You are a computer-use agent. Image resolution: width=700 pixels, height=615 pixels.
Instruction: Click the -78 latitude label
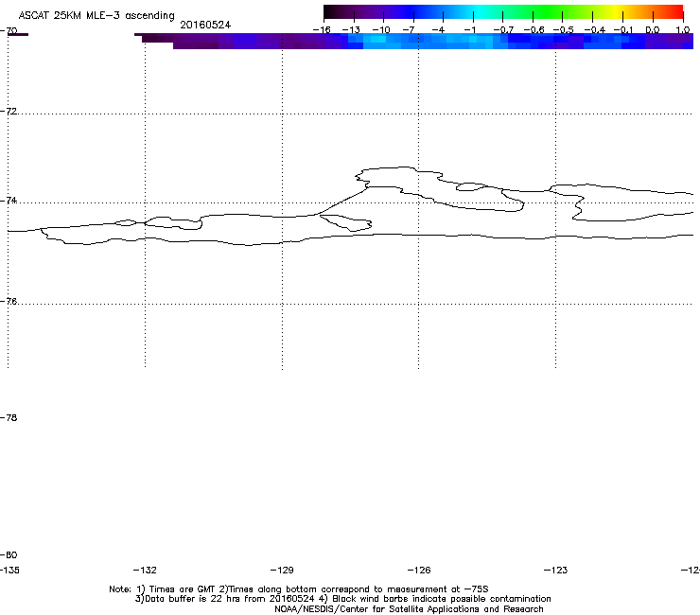(9, 417)
